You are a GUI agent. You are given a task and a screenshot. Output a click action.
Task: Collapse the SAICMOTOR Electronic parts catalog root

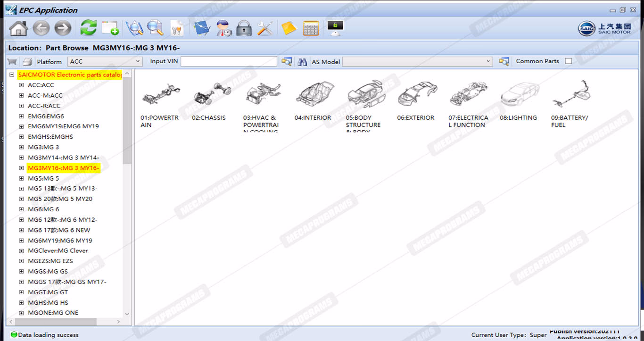[12, 75]
